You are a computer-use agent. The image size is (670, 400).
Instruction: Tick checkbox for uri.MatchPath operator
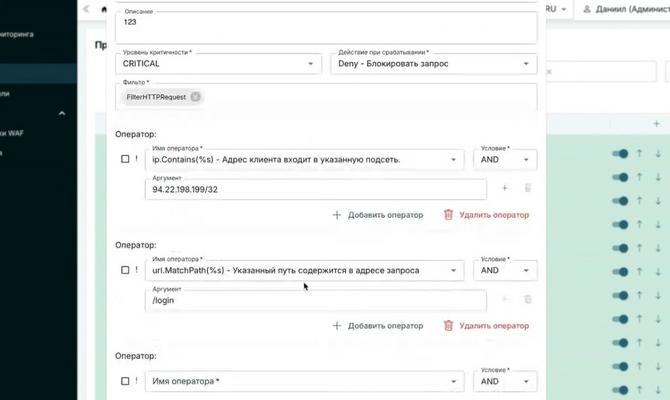[x=125, y=270]
